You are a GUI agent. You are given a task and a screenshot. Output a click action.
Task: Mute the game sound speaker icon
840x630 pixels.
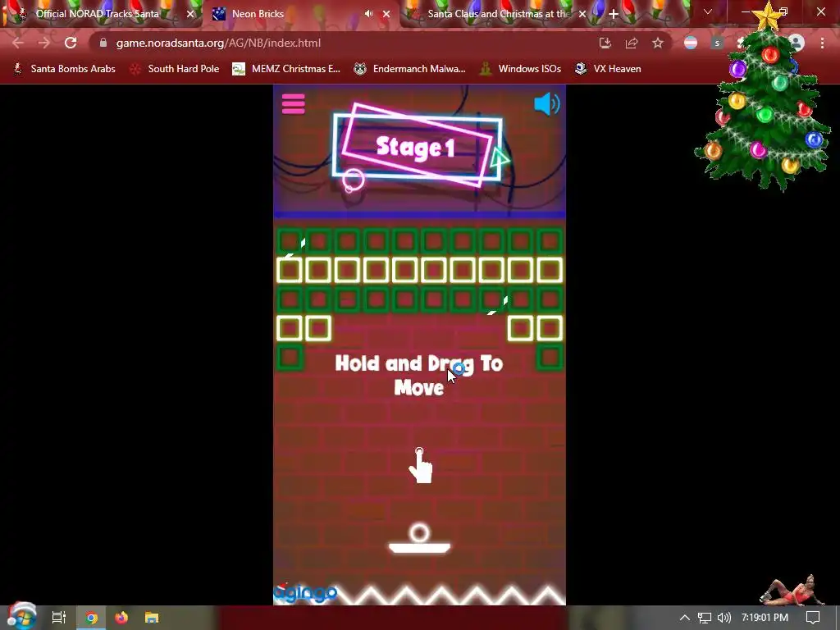pos(547,104)
